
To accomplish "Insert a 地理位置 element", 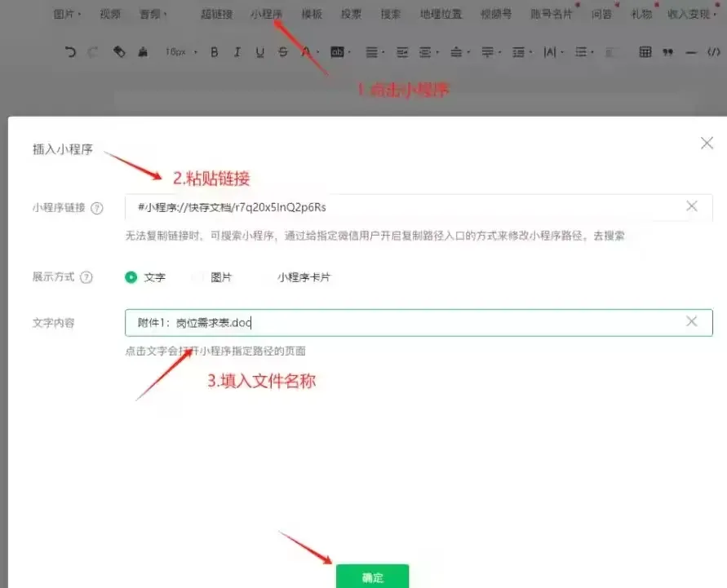I will [441, 15].
